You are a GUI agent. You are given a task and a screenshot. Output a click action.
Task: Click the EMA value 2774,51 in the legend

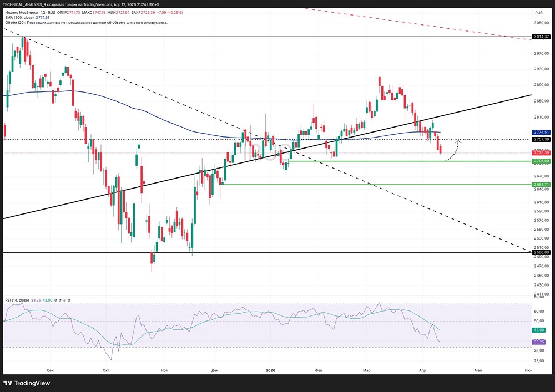click(x=43, y=17)
